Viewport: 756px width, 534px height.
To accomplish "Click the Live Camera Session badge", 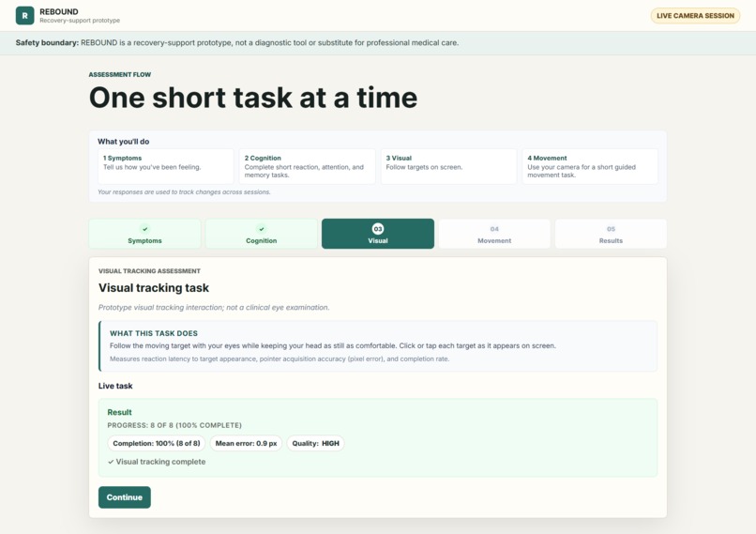I will (695, 15).
